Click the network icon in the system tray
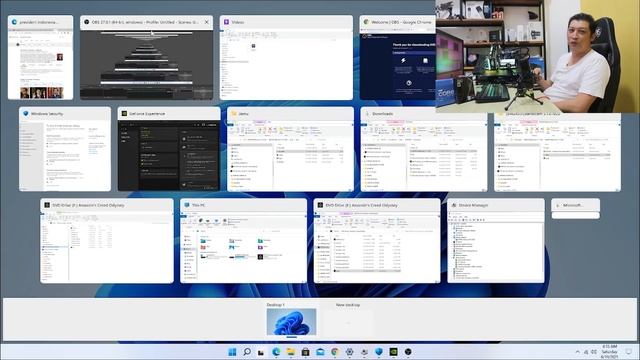Image resolution: width=640 pixels, height=360 pixels. 587,352
